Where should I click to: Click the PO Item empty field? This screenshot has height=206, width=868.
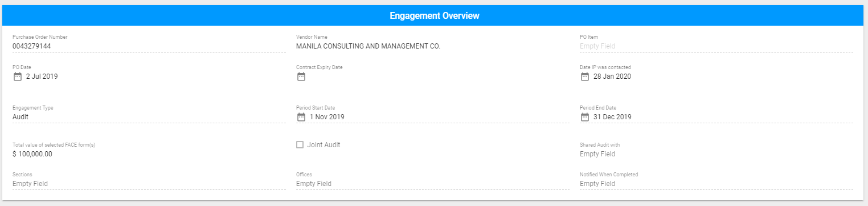716,46
